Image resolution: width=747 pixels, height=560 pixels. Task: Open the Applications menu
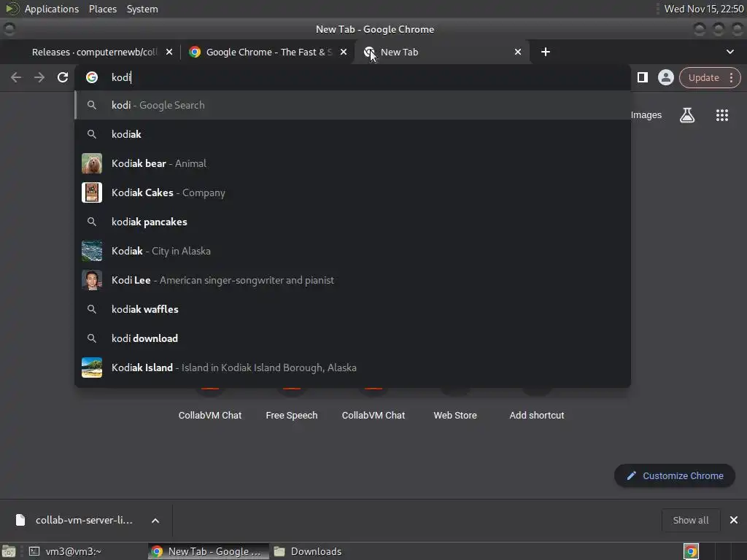52,9
